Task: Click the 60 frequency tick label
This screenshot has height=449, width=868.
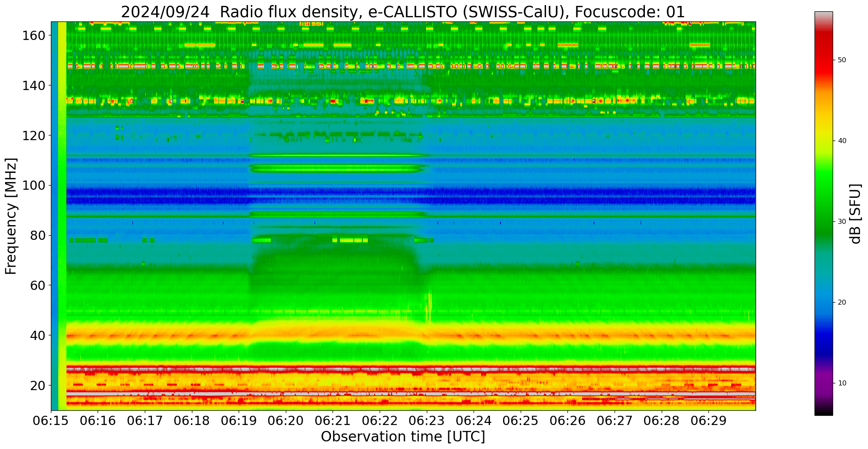Action: (37, 285)
